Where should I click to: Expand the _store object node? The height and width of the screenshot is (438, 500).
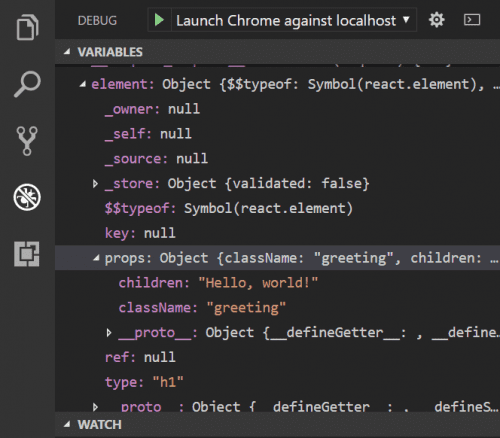(x=95, y=184)
